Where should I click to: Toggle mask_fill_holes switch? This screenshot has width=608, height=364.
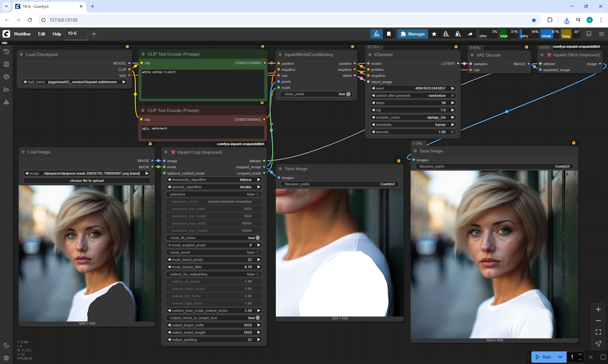[257, 238]
